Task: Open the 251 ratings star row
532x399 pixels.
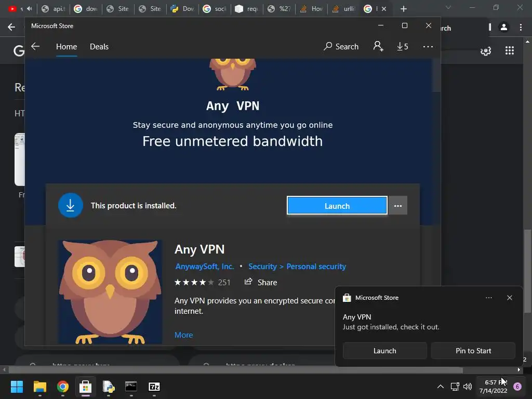Action: tap(202, 282)
